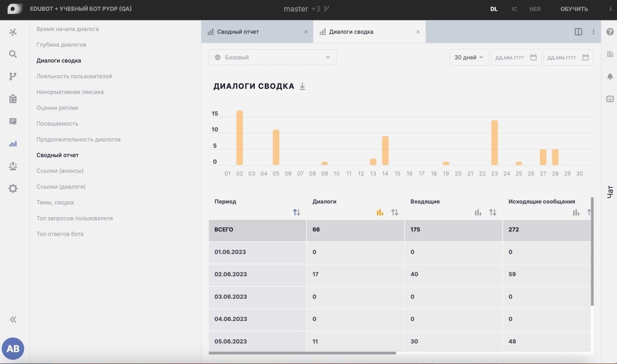Click the search magnifier icon in sidebar
This screenshot has height=364, width=617.
13,54
